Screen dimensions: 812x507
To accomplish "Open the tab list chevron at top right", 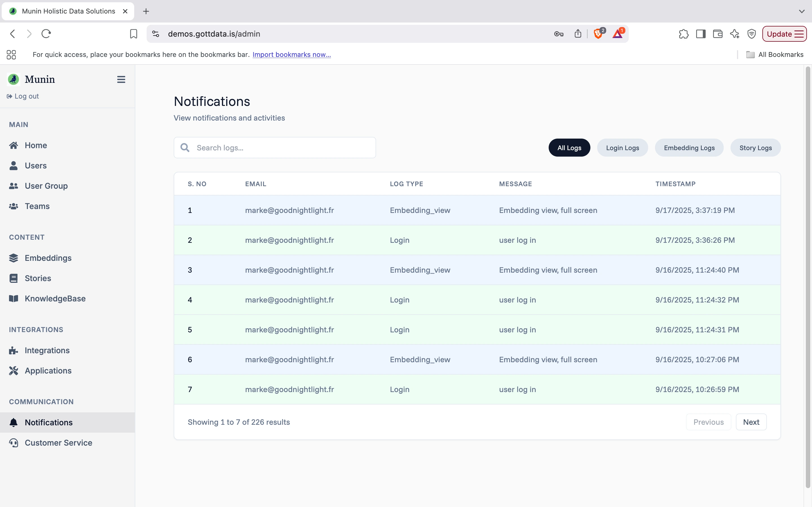I will pos(802,11).
